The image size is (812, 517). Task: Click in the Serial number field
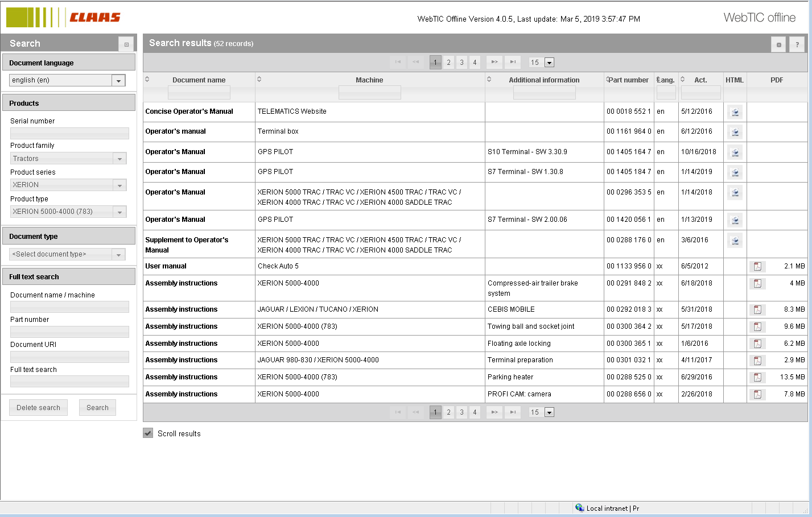pyautogui.click(x=69, y=133)
